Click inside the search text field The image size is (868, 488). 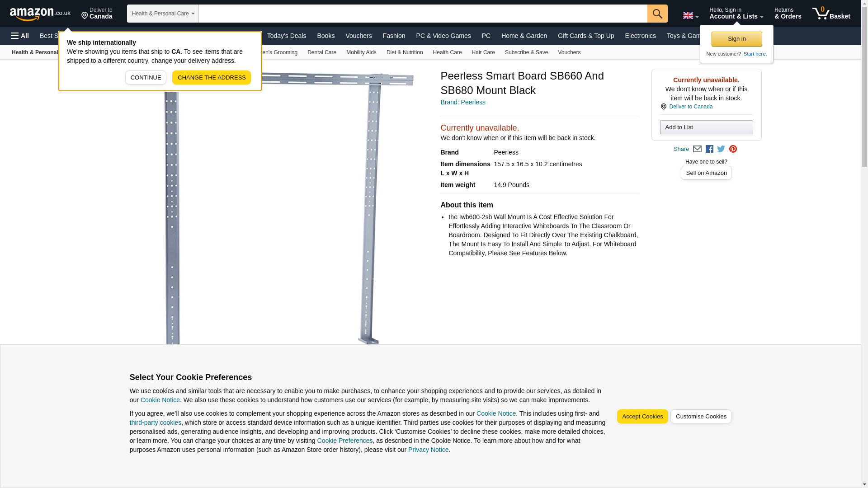point(423,14)
